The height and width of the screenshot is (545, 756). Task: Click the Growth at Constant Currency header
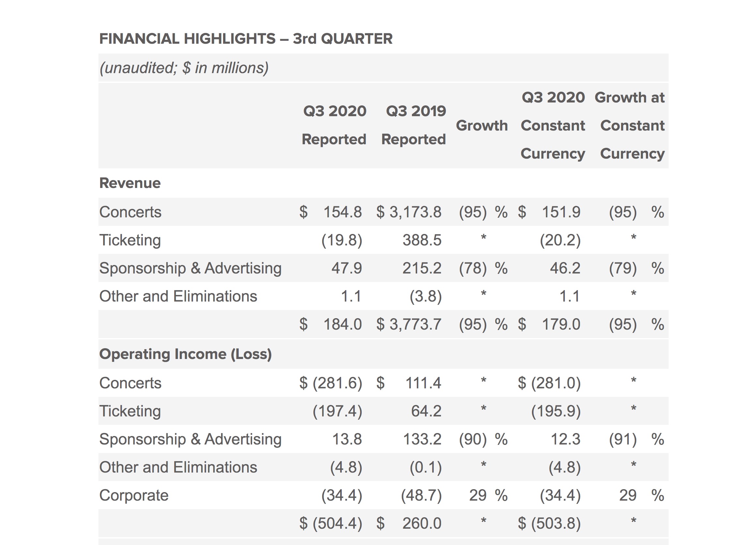coord(630,125)
